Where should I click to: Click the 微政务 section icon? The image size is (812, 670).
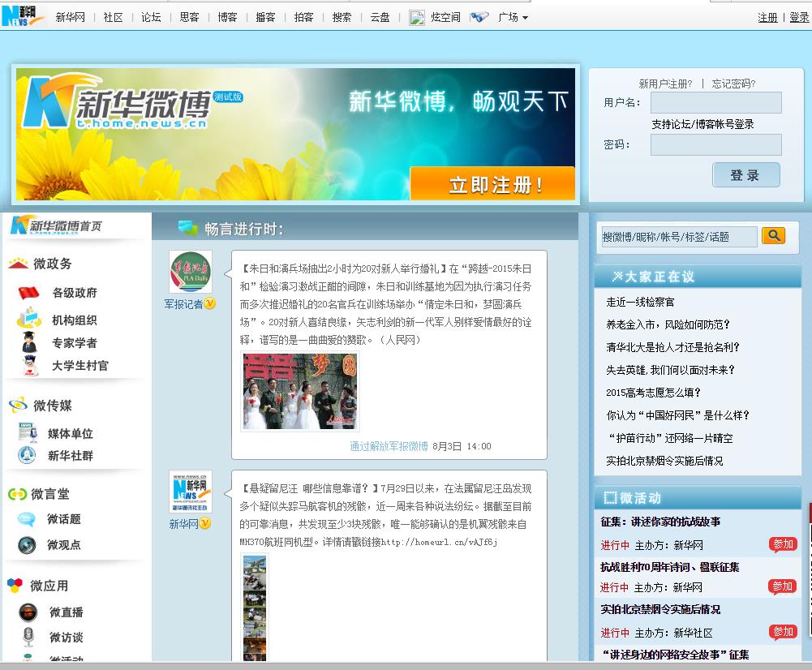click(18, 264)
